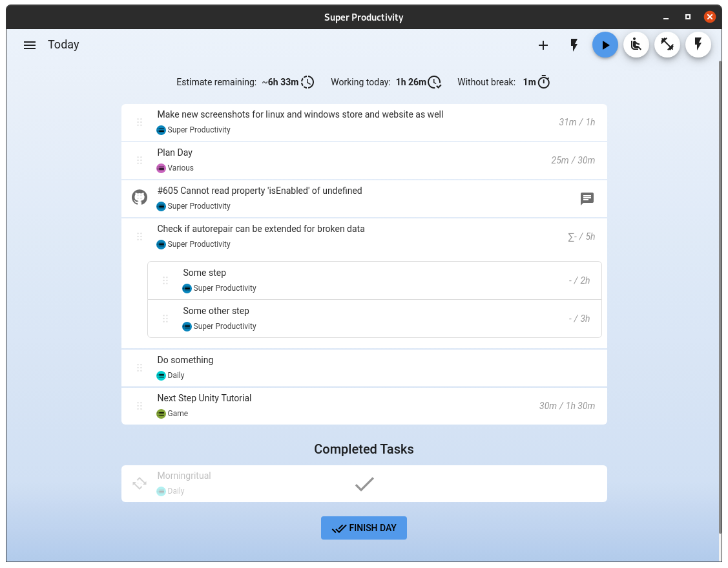Toggle the checkmark on the completed Morningritual task
Image resolution: width=728 pixels, height=568 pixels.
point(364,483)
